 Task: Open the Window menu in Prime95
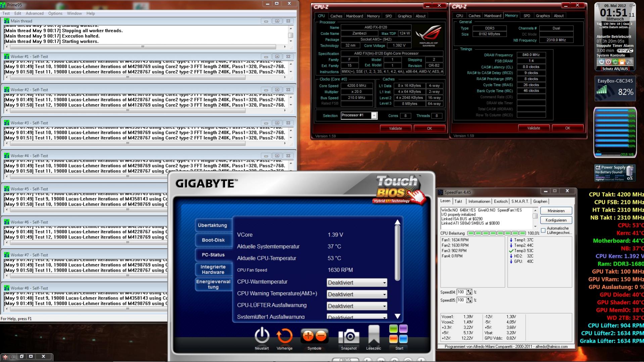[x=74, y=13]
